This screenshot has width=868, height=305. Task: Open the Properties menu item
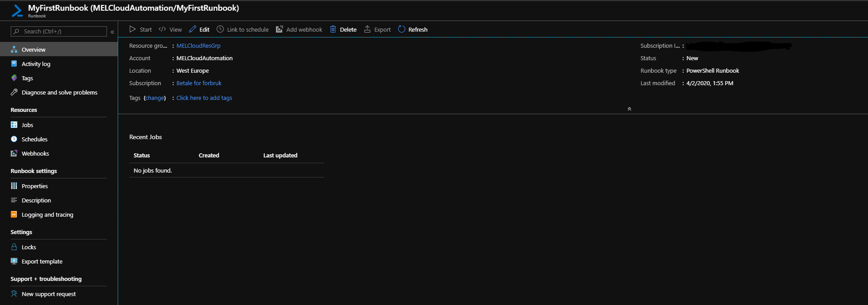[59, 186]
